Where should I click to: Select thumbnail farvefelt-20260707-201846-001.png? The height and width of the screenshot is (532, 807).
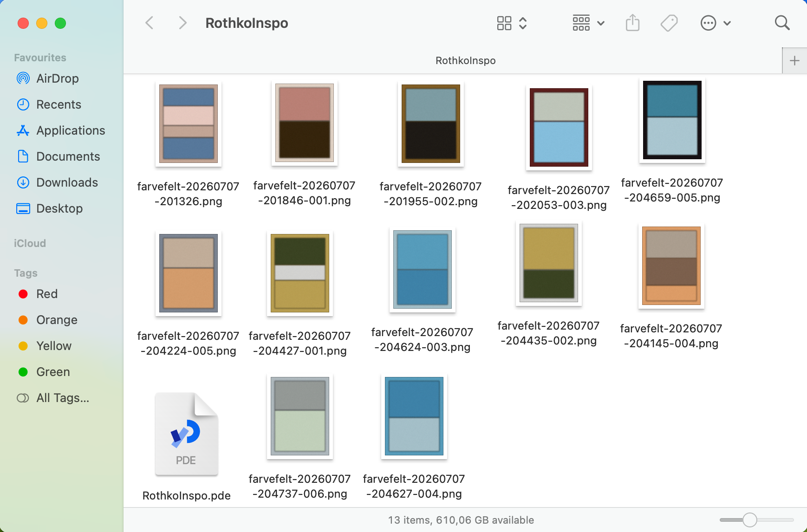(x=305, y=123)
